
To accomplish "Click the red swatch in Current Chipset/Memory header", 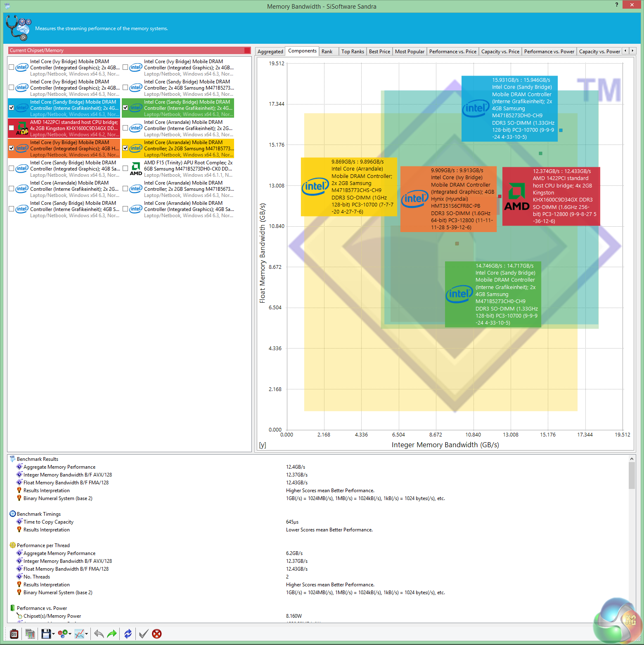I will (x=247, y=50).
